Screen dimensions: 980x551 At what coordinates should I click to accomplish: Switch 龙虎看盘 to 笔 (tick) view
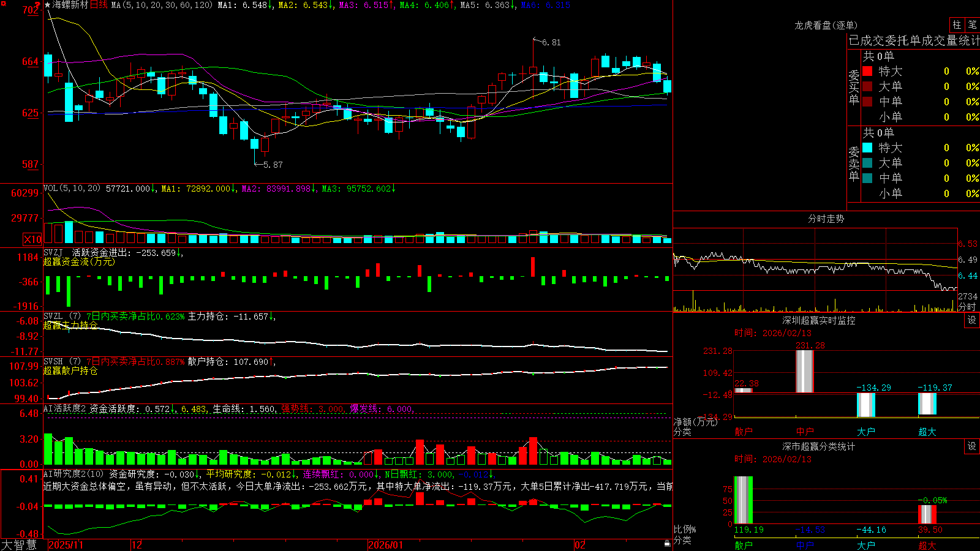click(x=972, y=24)
